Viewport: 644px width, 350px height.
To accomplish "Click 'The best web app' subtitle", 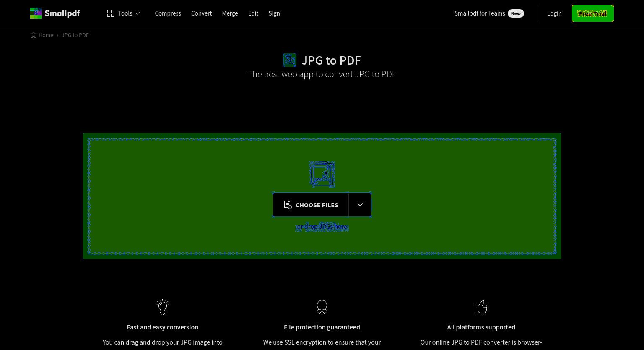I will click(x=322, y=74).
